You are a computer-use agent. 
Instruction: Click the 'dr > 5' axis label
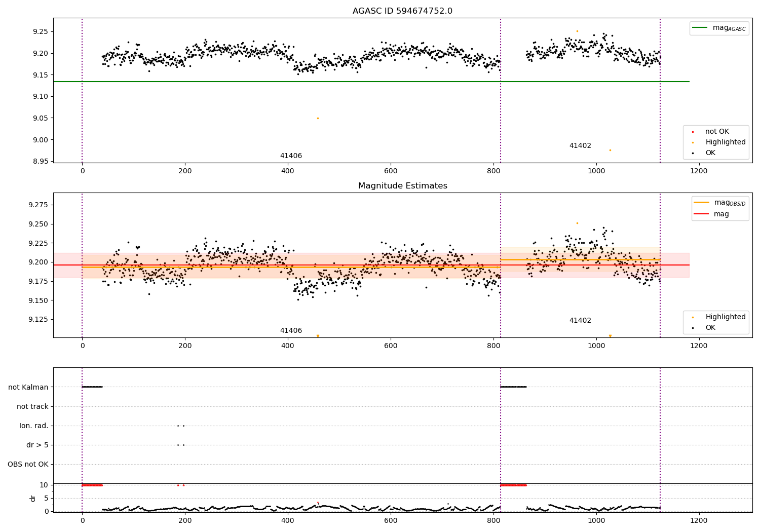[37, 445]
